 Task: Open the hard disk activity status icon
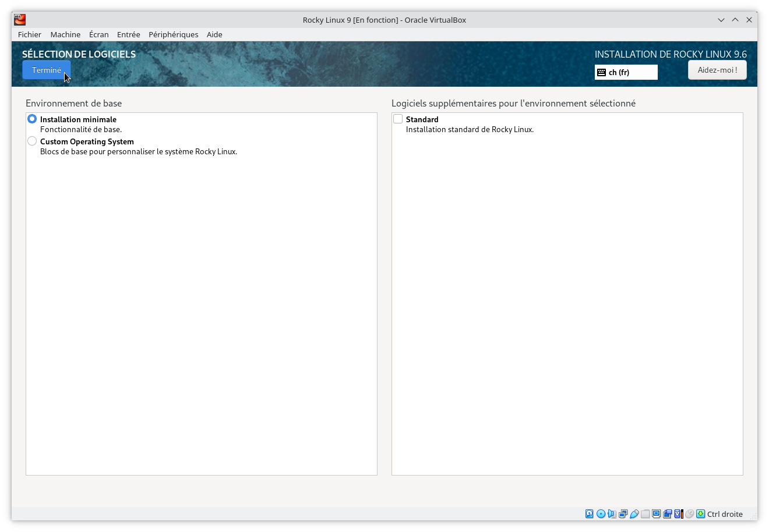pyautogui.click(x=589, y=514)
